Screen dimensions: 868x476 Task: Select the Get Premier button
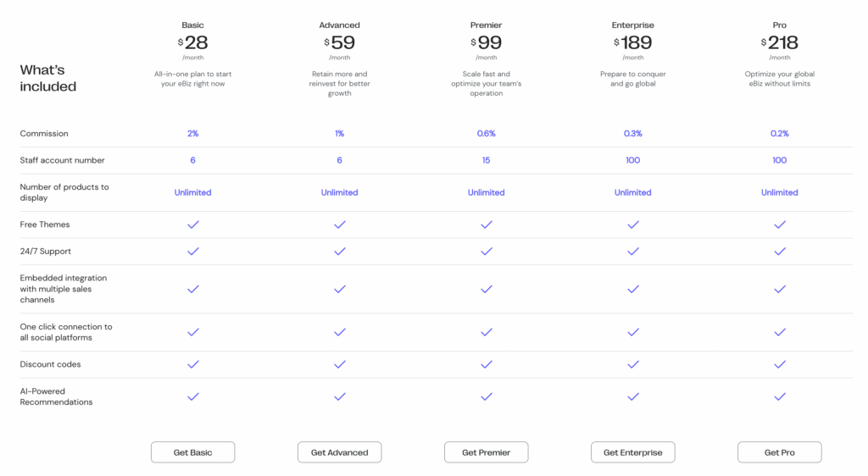486,452
